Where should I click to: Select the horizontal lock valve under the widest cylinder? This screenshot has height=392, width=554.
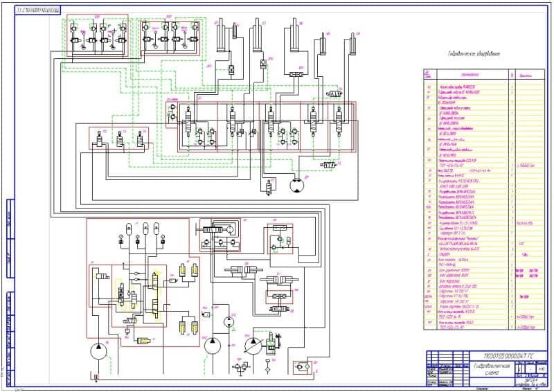pos(296,74)
